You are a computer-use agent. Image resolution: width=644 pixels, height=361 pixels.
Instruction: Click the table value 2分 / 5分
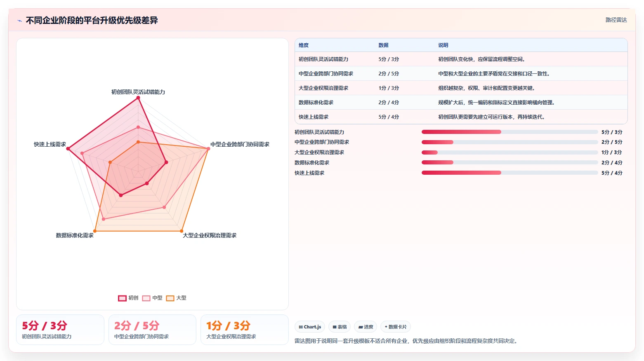pos(389,74)
